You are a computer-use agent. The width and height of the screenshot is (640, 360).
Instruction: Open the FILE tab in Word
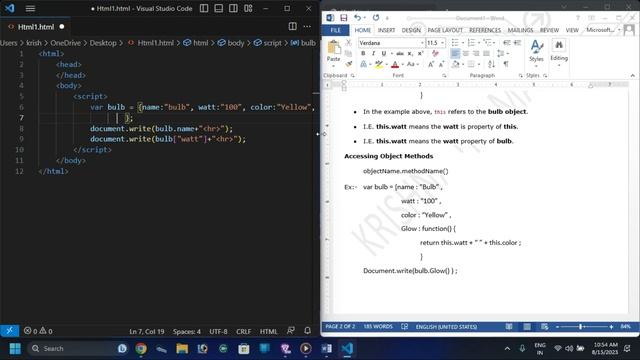(x=336, y=30)
